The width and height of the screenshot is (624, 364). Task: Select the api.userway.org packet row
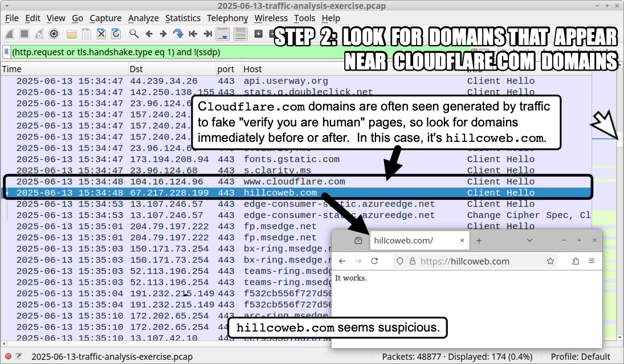296,81
